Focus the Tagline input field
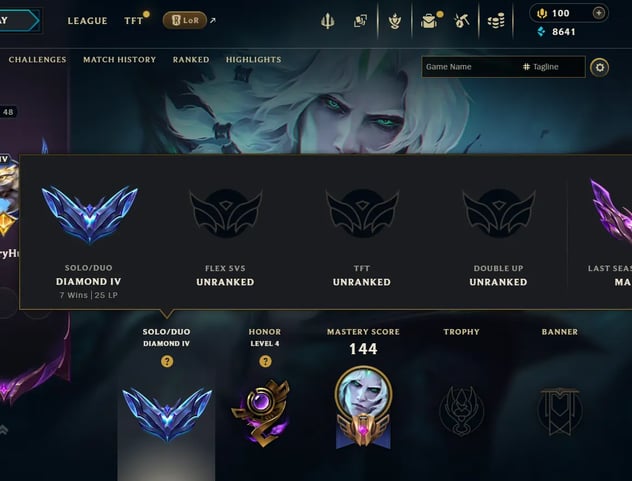 pyautogui.click(x=552, y=67)
